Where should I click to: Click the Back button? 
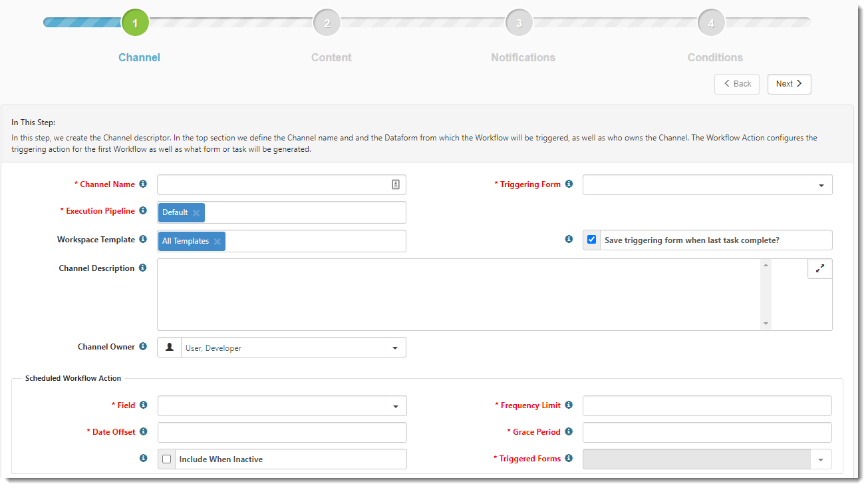[x=736, y=84]
